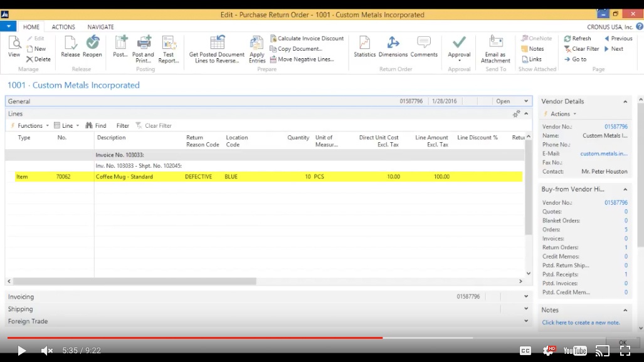Image resolution: width=644 pixels, height=362 pixels.
Task: Email the order as attachment
Action: [x=496, y=49]
